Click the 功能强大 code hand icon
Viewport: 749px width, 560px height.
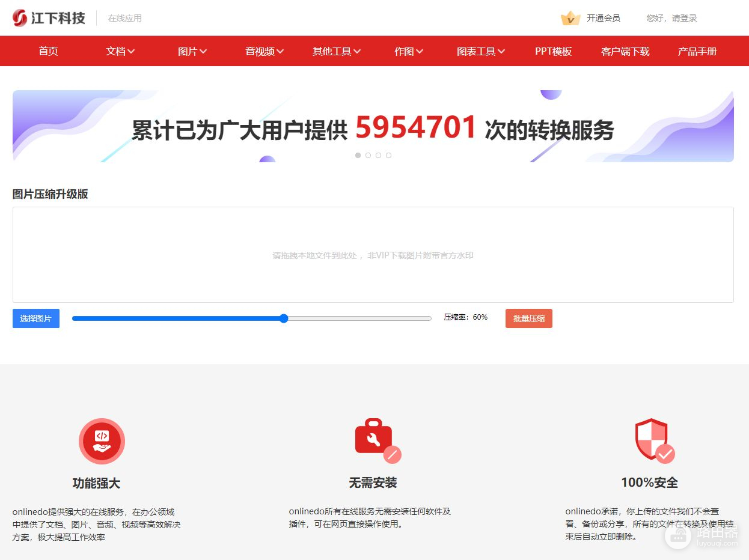tap(102, 441)
